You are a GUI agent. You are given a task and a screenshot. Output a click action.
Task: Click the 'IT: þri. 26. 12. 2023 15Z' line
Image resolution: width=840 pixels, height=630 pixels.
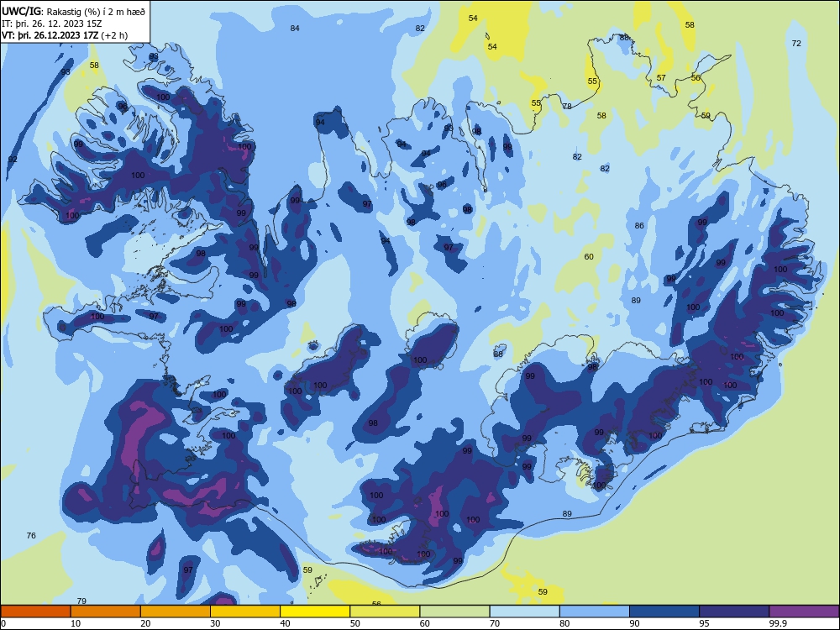pos(51,24)
